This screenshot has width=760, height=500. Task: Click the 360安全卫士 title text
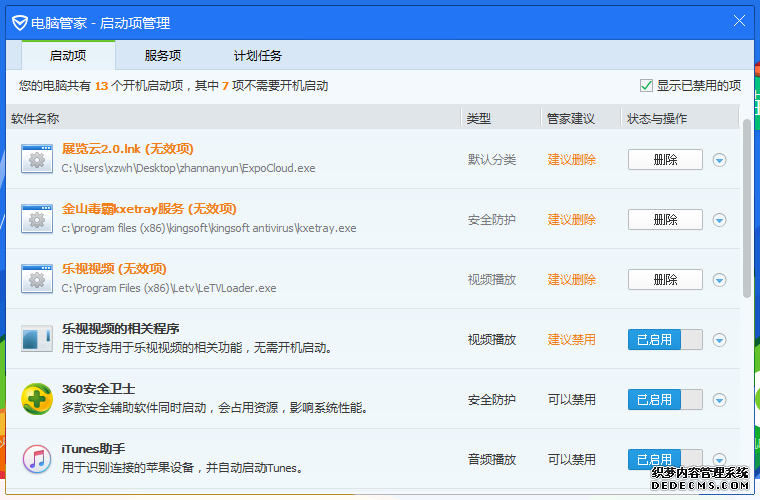[98, 389]
